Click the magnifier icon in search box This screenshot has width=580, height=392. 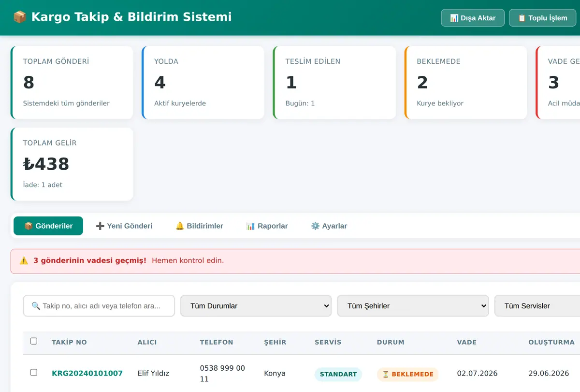coord(36,306)
